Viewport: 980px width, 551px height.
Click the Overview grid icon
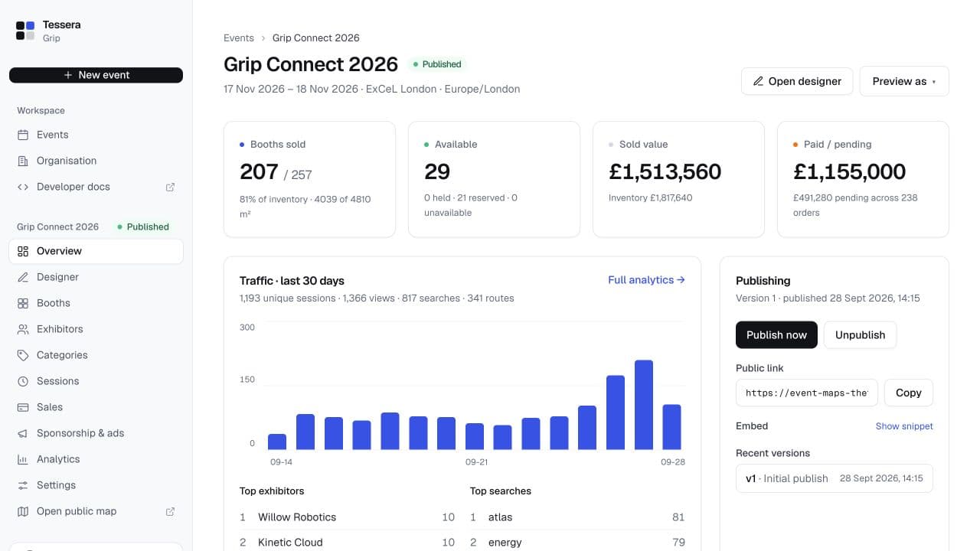pyautogui.click(x=23, y=251)
